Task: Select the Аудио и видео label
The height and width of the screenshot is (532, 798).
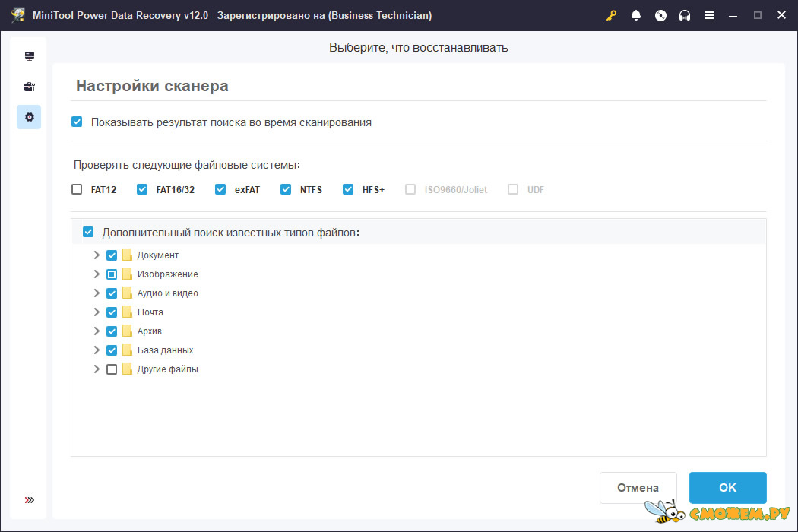Action: coord(167,293)
